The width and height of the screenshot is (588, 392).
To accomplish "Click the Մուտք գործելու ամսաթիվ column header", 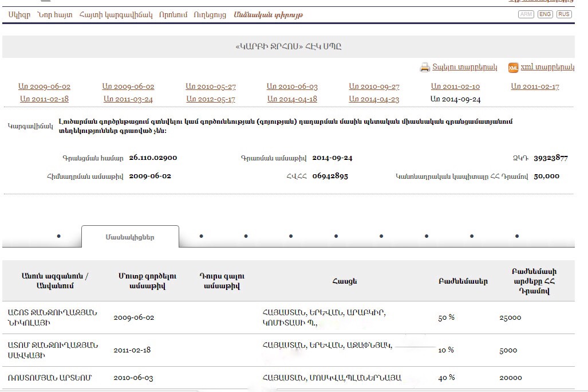I will point(147,281).
